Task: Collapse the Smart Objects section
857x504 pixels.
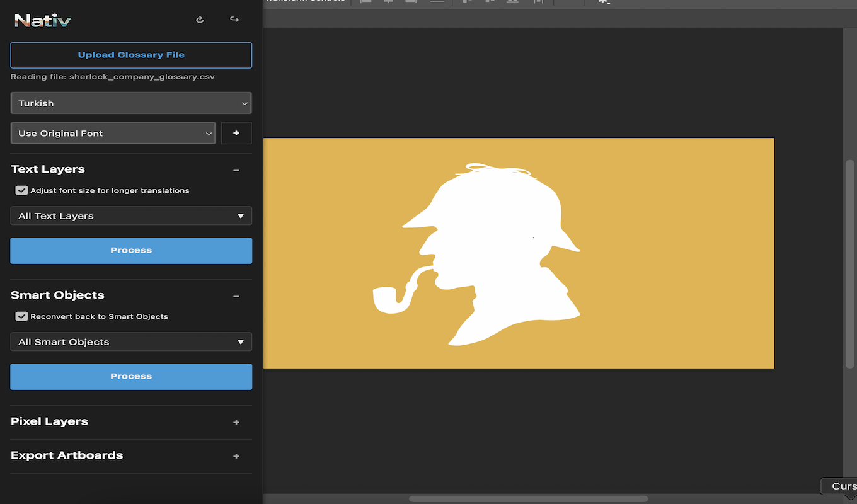Action: coord(236,296)
